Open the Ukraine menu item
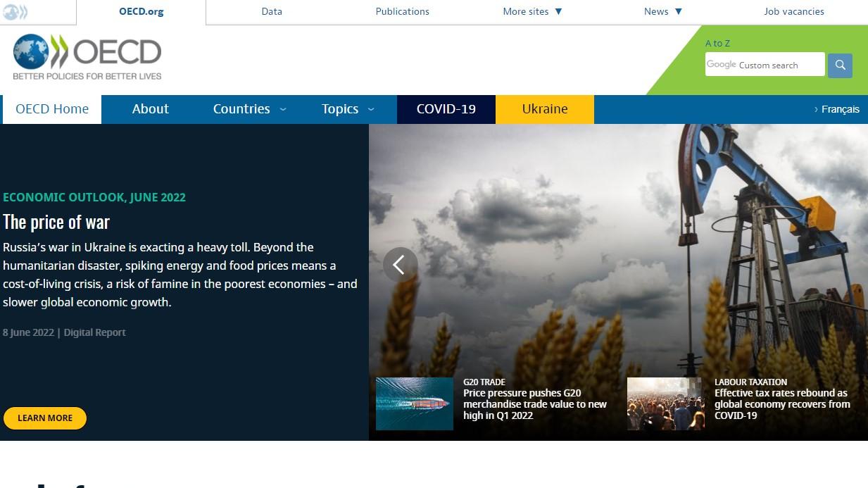Image resolution: width=868 pixels, height=488 pixels. coord(544,109)
